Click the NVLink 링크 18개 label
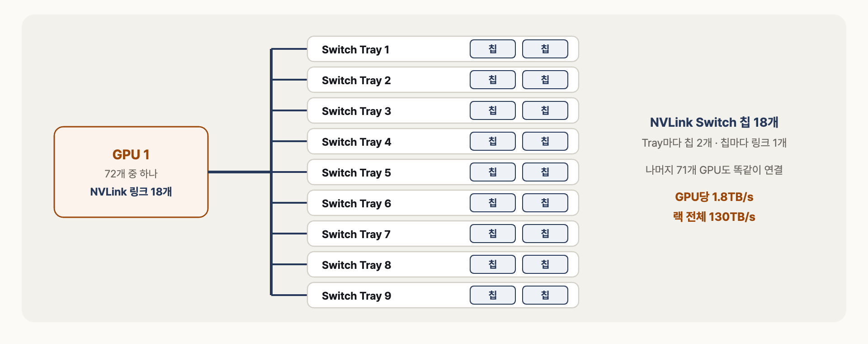The height and width of the screenshot is (344, 868). [x=131, y=191]
